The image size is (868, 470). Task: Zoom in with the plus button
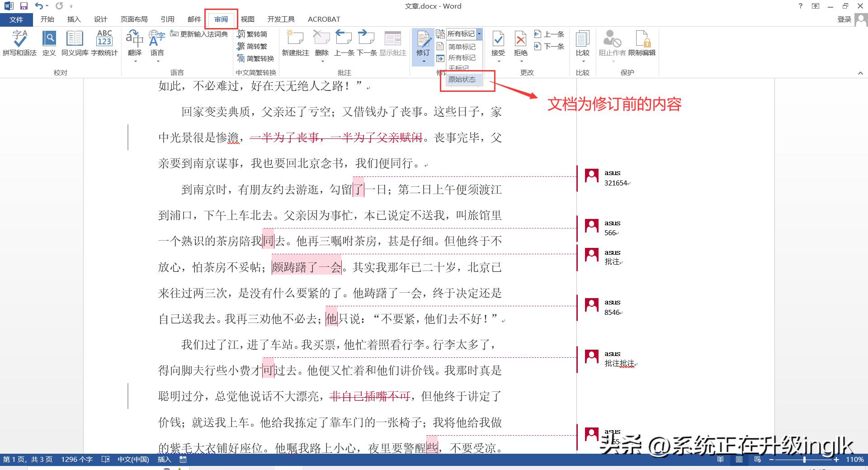coord(837,460)
